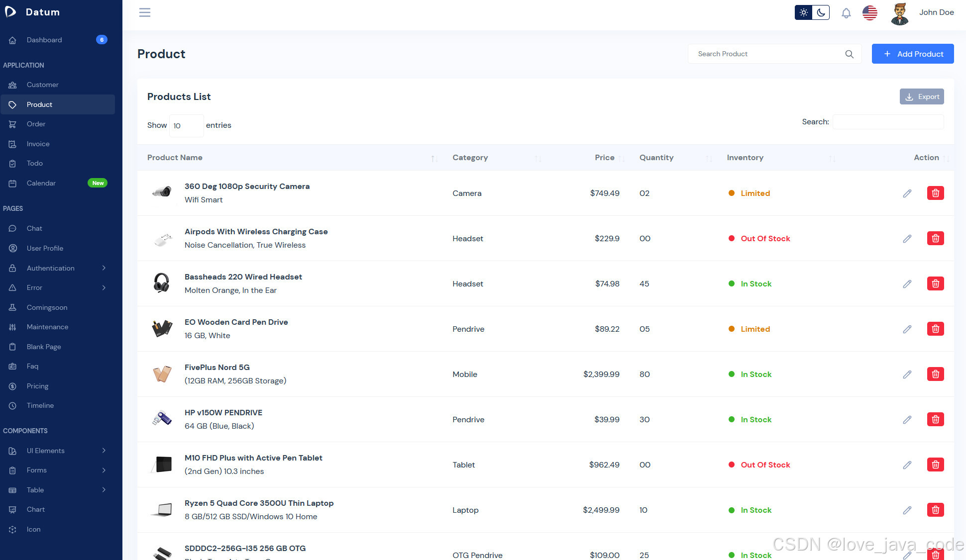This screenshot has width=966, height=560.
Task: Click the search magnifier icon in Search Product
Action: click(x=849, y=54)
